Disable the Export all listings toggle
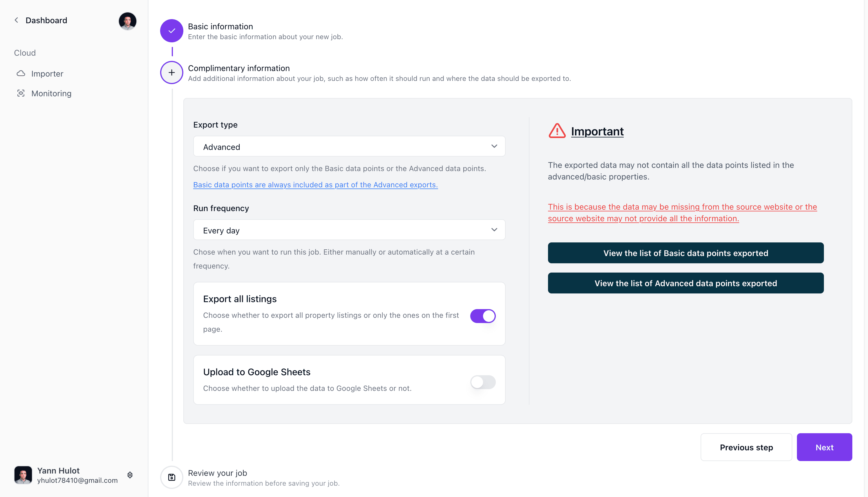 tap(482, 316)
